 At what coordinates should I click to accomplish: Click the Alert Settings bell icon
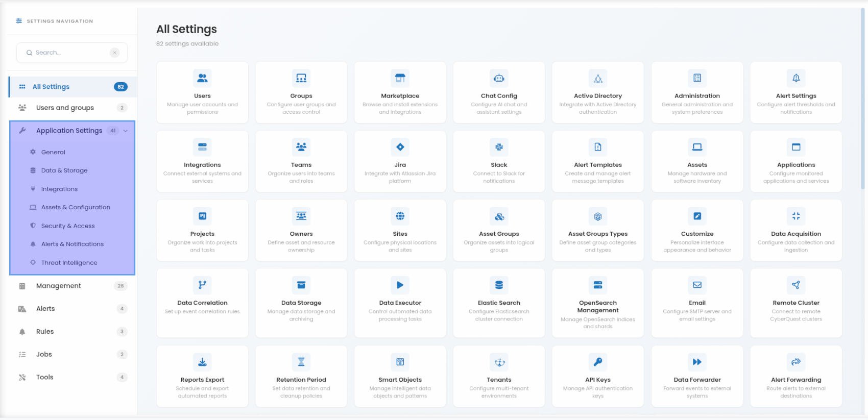coord(796,78)
